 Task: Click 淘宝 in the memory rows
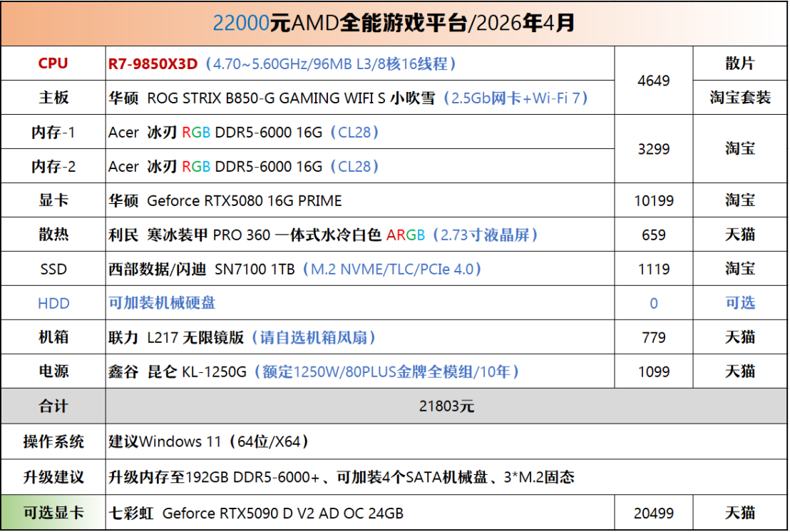[x=739, y=148]
